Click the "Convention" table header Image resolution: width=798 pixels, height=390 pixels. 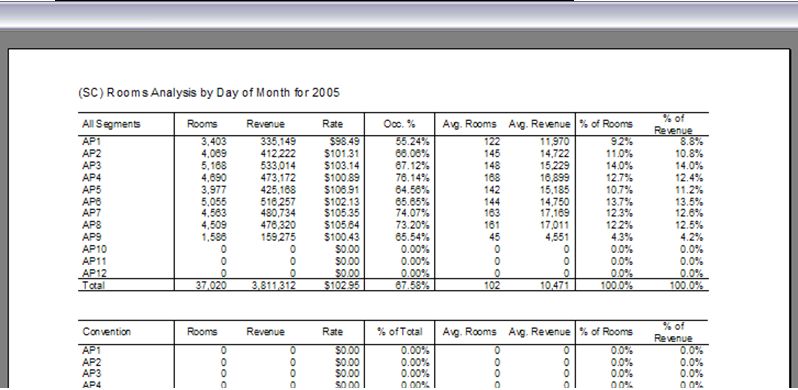[x=107, y=331]
